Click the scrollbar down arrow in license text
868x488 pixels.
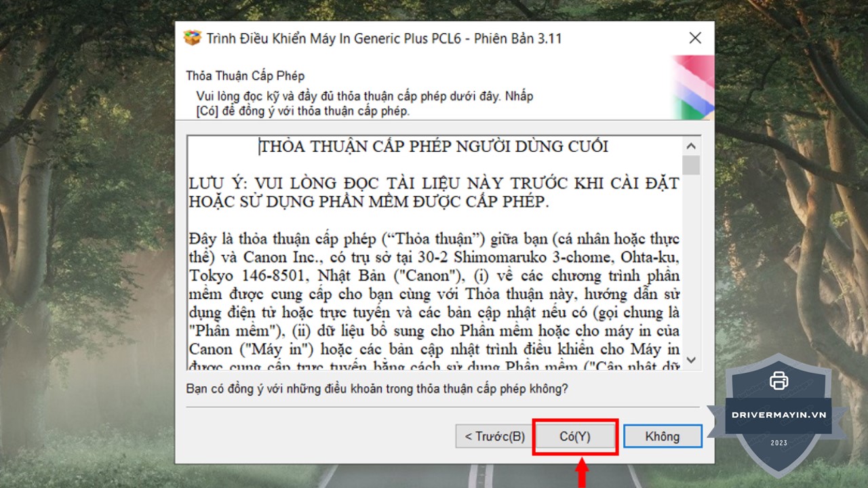(x=691, y=360)
